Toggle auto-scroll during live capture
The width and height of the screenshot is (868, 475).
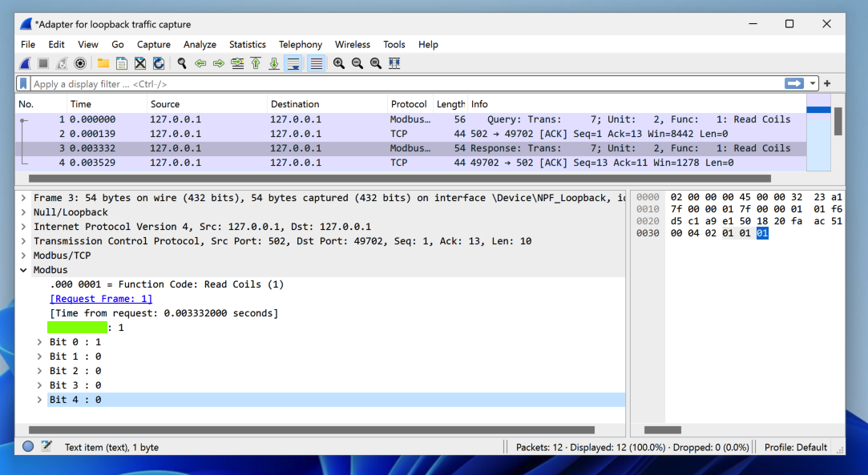click(x=293, y=63)
